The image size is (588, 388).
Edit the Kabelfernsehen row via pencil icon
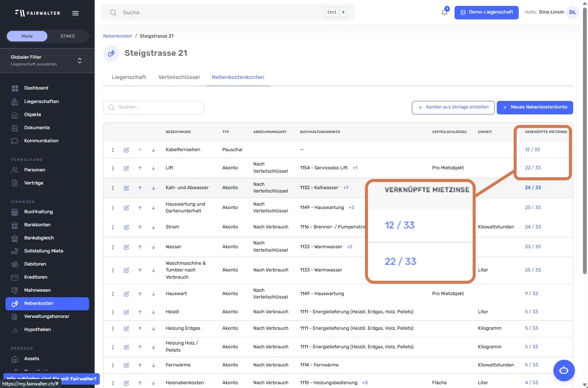tap(126, 150)
